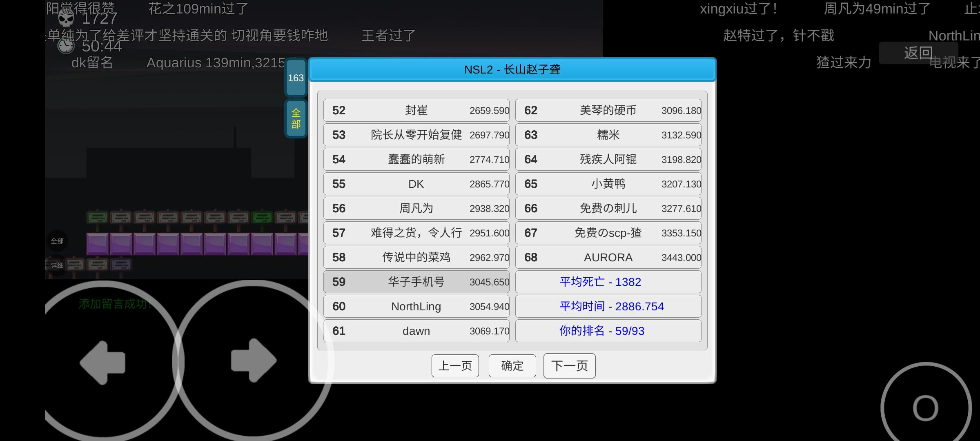This screenshot has height=441, width=980.
Task: Tap the O jump action button
Action: (x=925, y=408)
